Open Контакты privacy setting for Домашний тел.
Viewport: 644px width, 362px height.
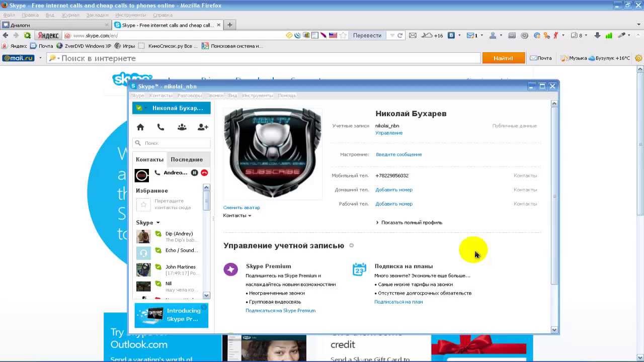point(525,190)
